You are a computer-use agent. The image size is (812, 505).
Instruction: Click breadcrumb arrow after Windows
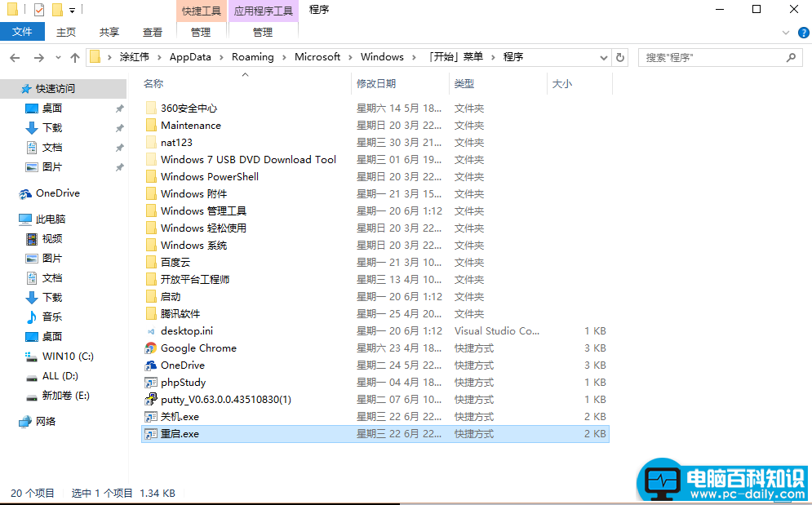[414, 57]
